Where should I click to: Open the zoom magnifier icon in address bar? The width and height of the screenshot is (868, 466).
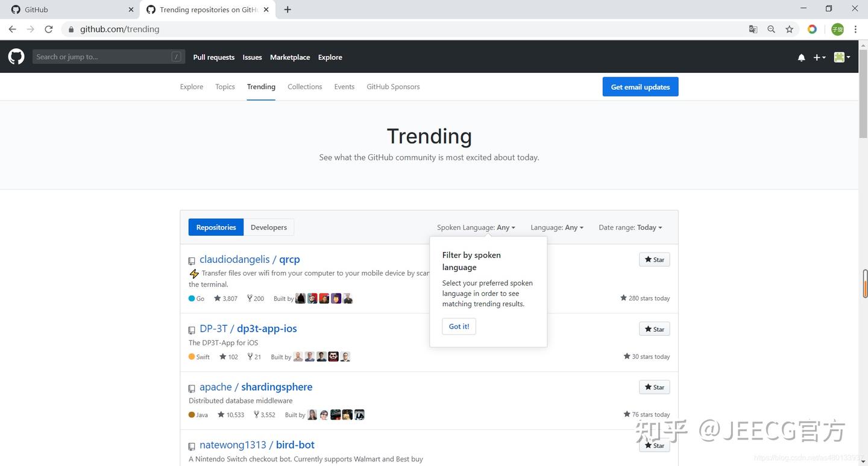(x=771, y=29)
